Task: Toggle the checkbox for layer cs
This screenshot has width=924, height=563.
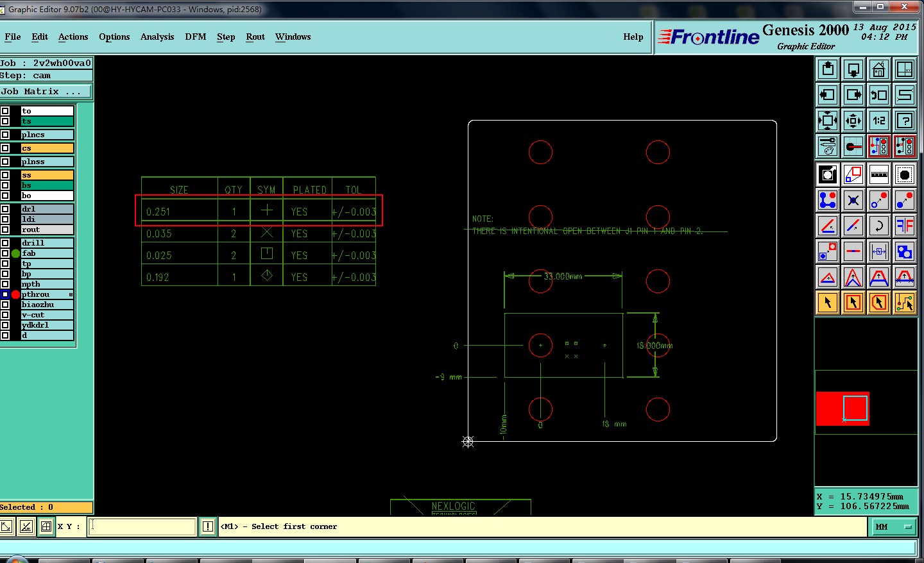Action: point(5,148)
